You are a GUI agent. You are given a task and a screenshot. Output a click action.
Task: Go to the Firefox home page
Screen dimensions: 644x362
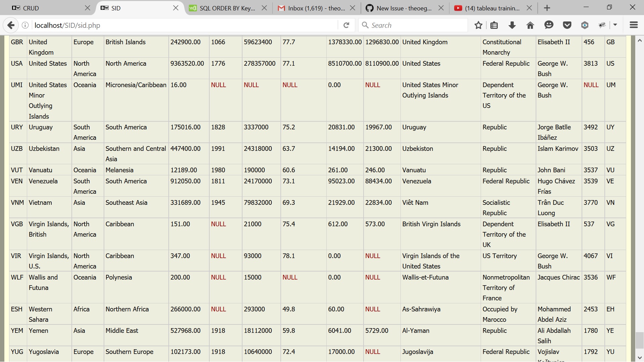click(x=530, y=25)
